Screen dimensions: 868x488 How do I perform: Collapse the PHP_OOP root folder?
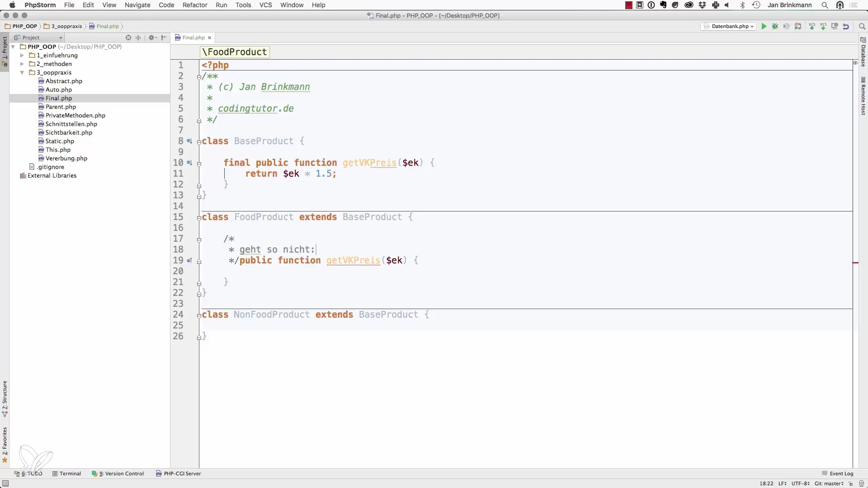[x=13, y=47]
